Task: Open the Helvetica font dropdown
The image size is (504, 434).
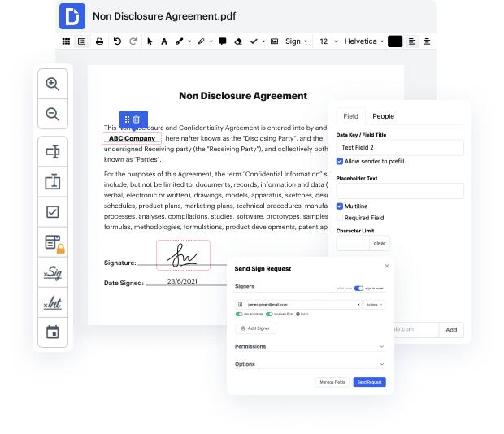Action: click(363, 41)
